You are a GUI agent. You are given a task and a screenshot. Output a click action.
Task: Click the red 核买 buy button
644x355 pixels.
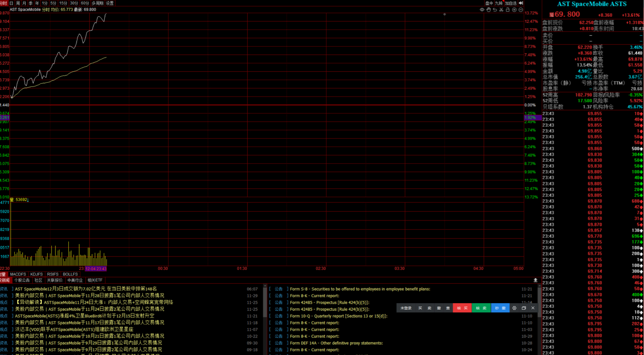click(x=462, y=308)
